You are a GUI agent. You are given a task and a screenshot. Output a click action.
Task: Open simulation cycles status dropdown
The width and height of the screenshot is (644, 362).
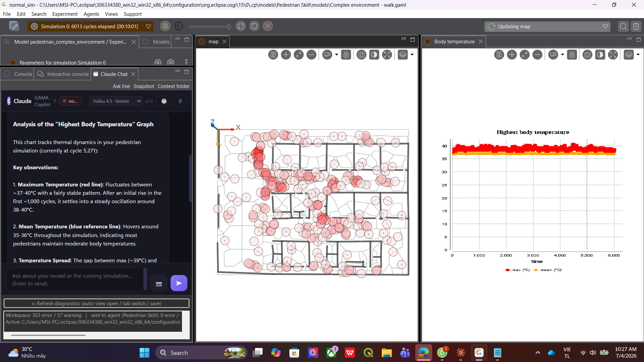[148, 27]
